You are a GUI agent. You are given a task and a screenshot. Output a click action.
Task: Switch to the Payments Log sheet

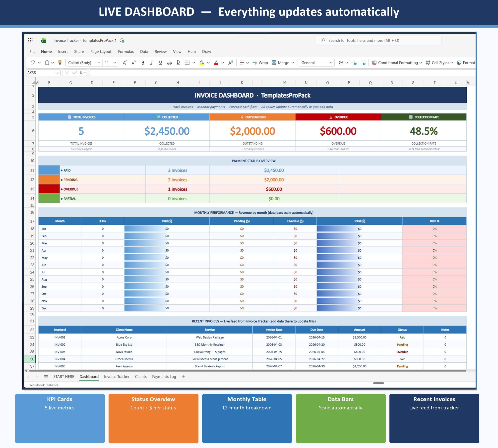click(164, 377)
